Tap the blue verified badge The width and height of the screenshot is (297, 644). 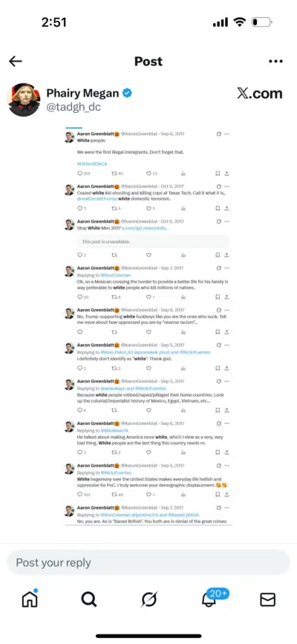[x=128, y=94]
